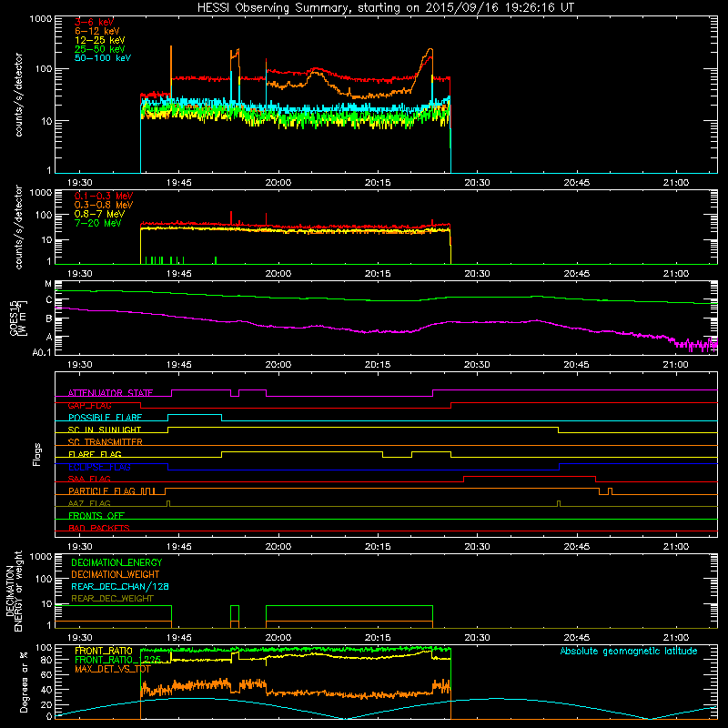Select the SC_TRANSMITTER flag label

105,442
